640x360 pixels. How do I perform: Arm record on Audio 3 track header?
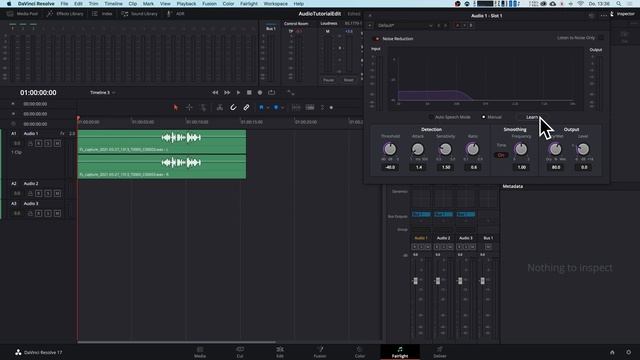coord(38,213)
